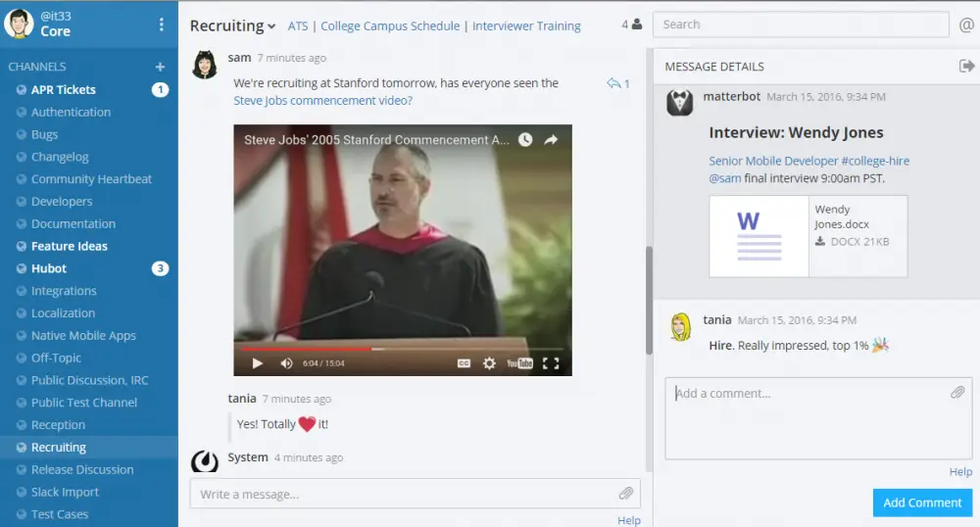
Task: Open the Wendy Jones.docx file thumbnail
Action: [759, 236]
